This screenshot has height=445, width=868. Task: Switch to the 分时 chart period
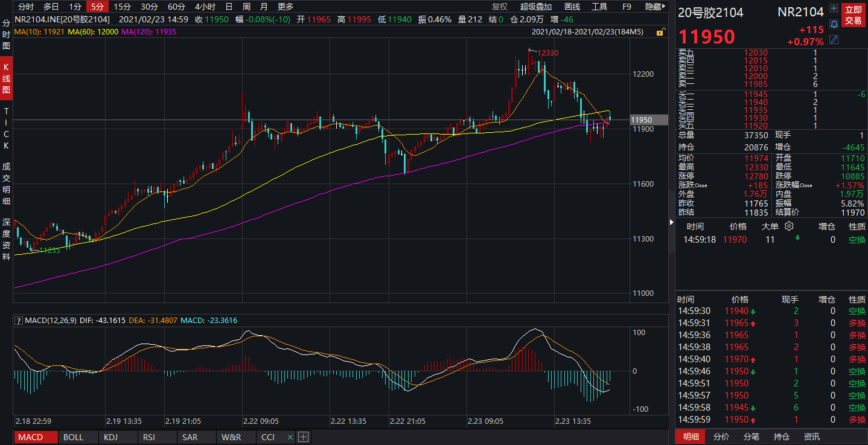point(25,7)
